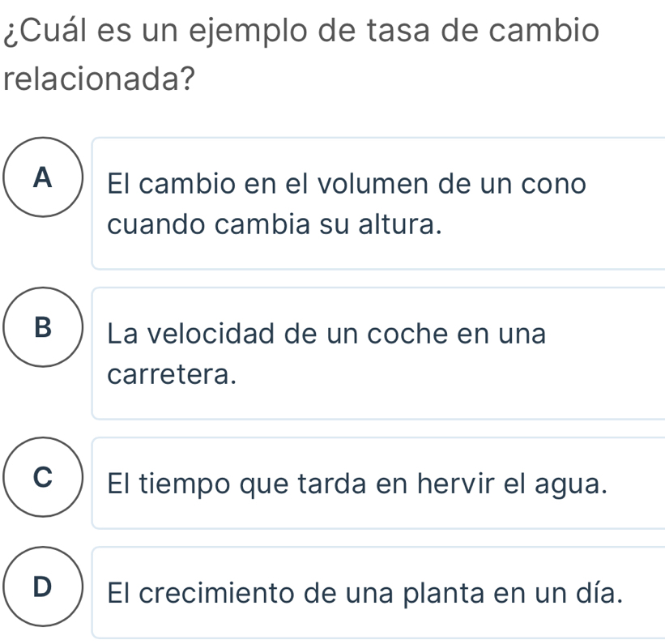Select answer 'El crecimiento de una planta en un día'
665x644 pixels.
(x=378, y=593)
